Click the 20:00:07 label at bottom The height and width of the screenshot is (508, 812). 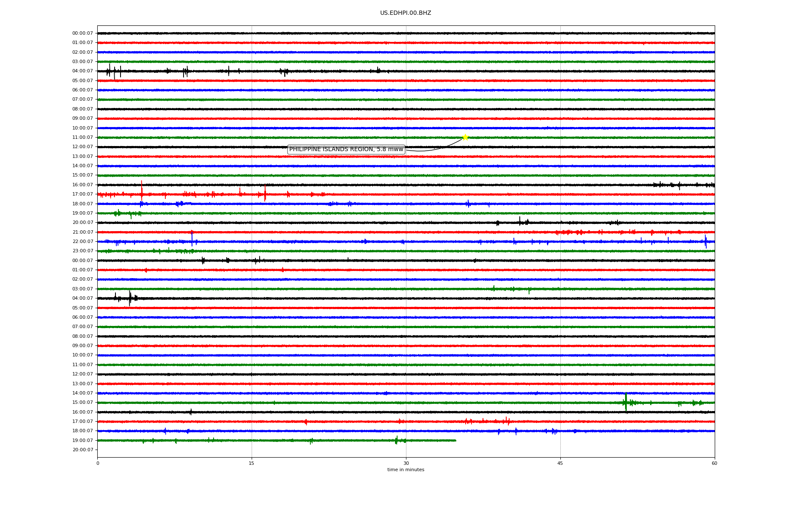pyautogui.click(x=82, y=450)
